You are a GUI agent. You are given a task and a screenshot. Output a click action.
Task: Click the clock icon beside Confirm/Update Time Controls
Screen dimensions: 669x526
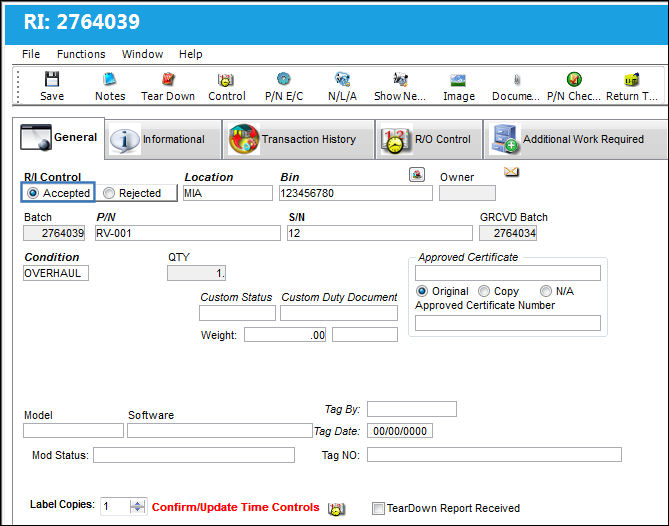336,509
